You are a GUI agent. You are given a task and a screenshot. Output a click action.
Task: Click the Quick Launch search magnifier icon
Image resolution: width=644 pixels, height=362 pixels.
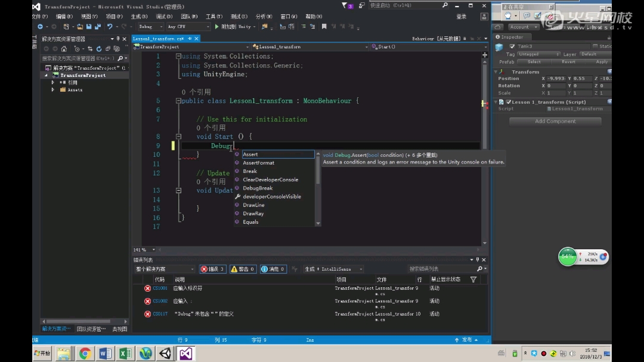tap(445, 5)
